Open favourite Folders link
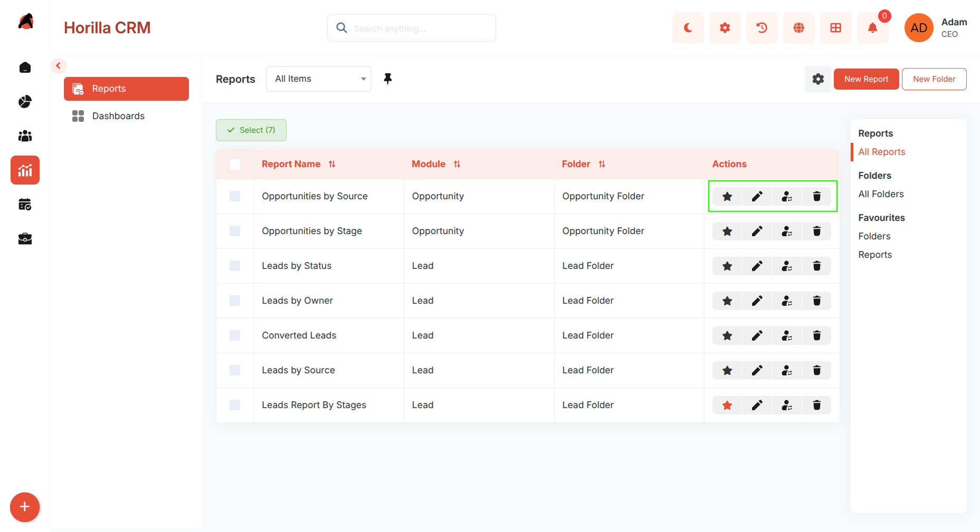Image resolution: width=980 pixels, height=532 pixels. [x=874, y=236]
